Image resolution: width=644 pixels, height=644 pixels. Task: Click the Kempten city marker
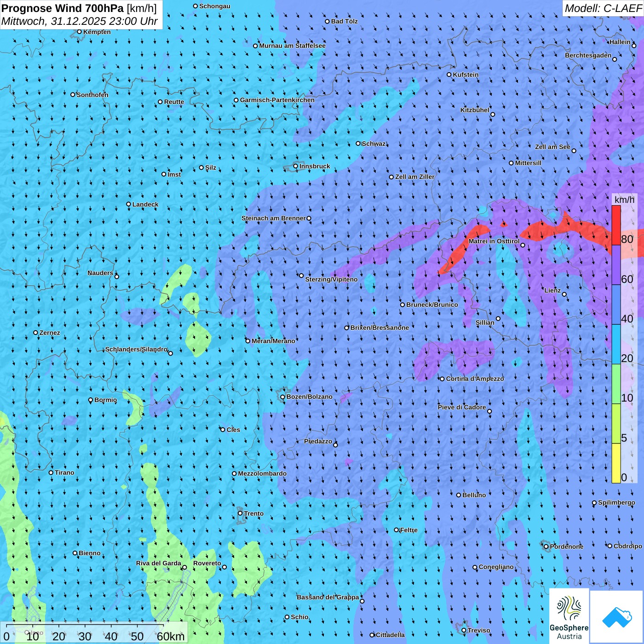(x=80, y=32)
